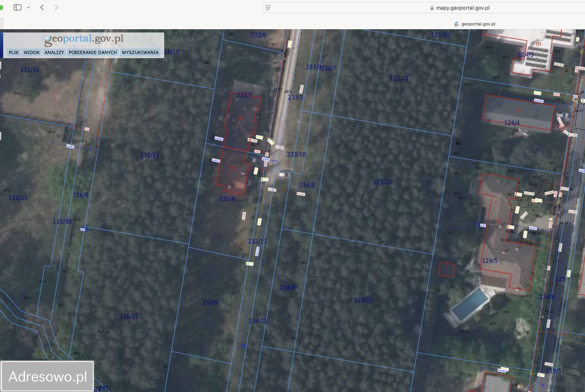This screenshot has height=392, width=585.
Task: Open the ANALIZY menu
Action: tap(54, 53)
